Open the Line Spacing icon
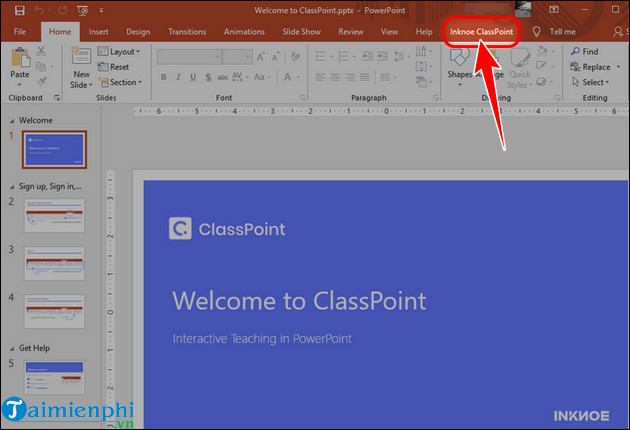 tap(401, 56)
